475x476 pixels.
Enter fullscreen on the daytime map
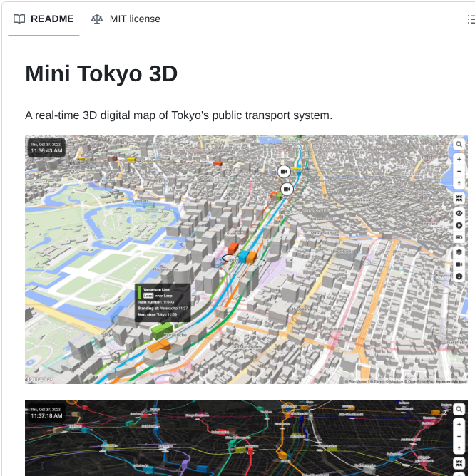[x=459, y=198]
